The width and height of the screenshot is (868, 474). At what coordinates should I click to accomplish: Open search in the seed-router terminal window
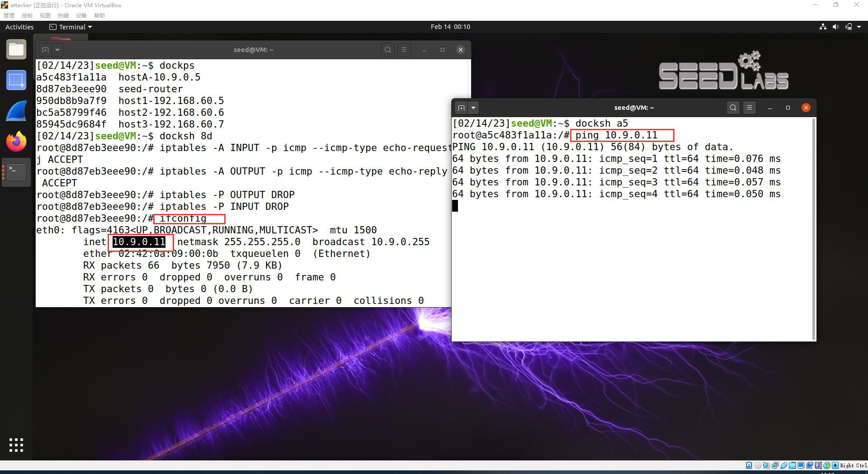[388, 50]
